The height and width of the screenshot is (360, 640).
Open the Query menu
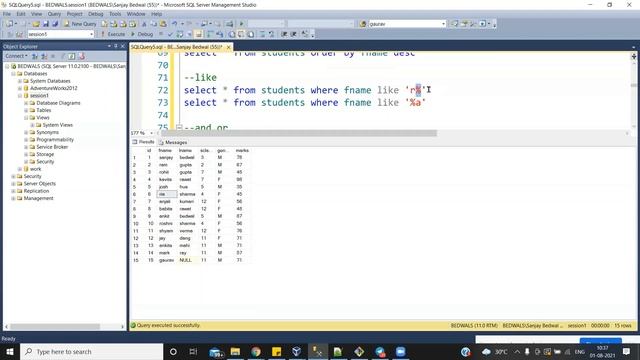[54, 14]
